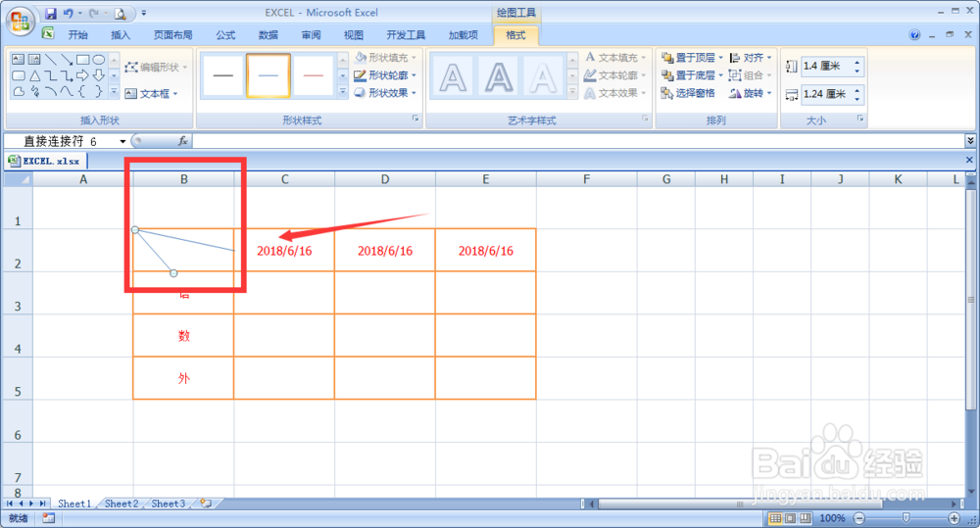The height and width of the screenshot is (528, 980).
Task: Open Send to Back (置于底层) dropdown
Action: (692, 75)
